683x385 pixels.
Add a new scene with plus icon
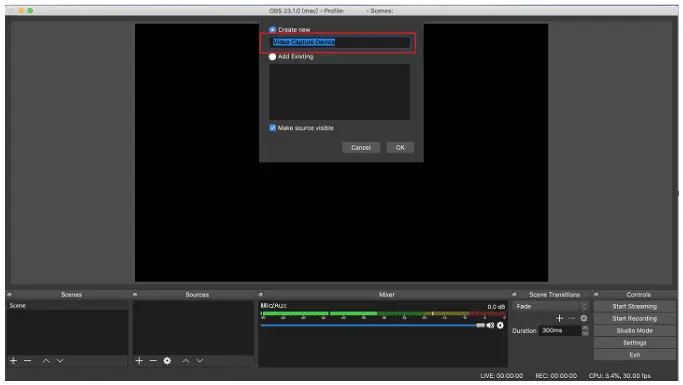pyautogui.click(x=14, y=361)
